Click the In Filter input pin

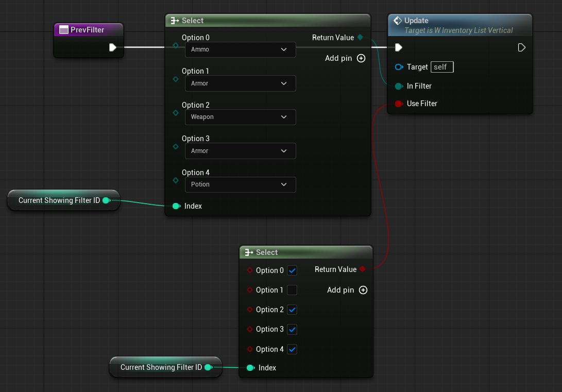[398, 86]
